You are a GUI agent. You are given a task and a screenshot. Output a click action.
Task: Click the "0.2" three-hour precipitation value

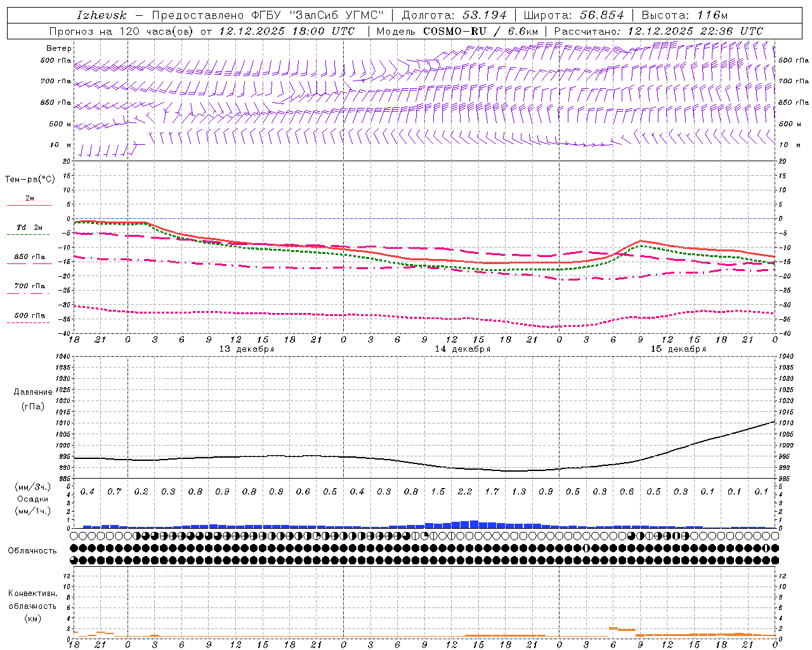pos(141,491)
